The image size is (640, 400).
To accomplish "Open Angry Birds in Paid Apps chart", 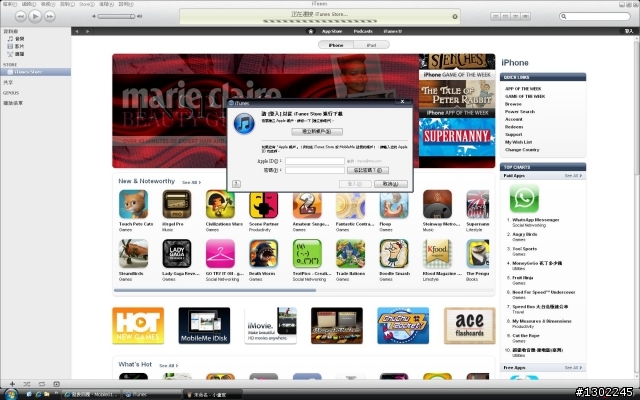I will pyautogui.click(x=524, y=234).
